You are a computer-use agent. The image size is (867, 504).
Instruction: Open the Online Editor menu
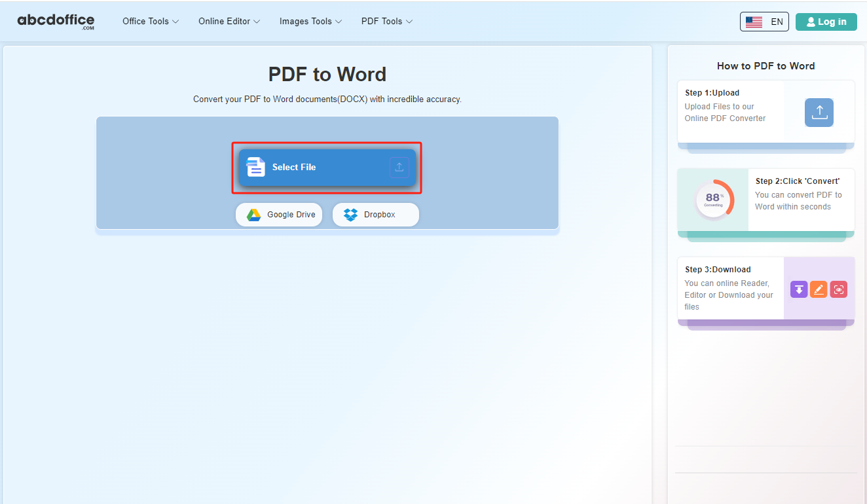229,21
